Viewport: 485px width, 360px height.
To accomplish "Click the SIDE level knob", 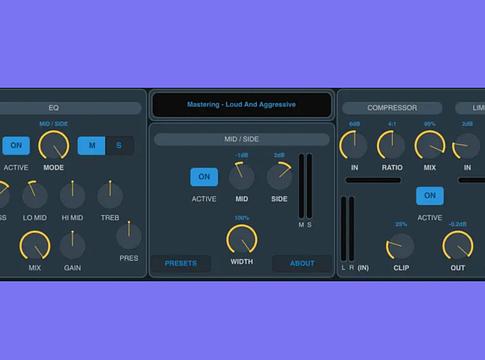I will click(279, 176).
